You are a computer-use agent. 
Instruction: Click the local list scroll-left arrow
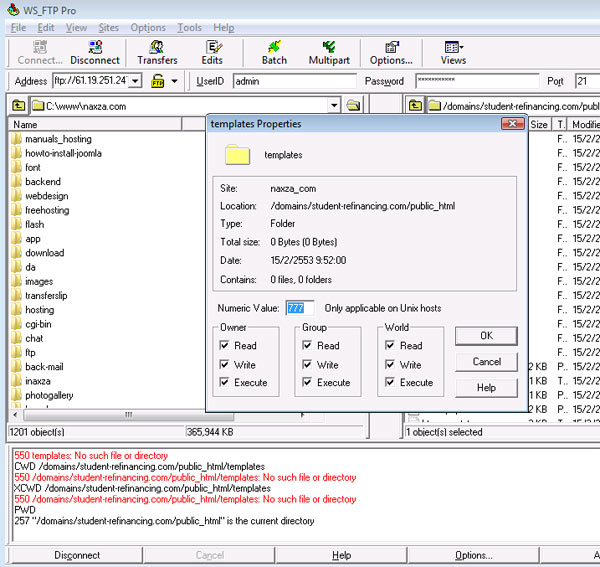point(15,415)
